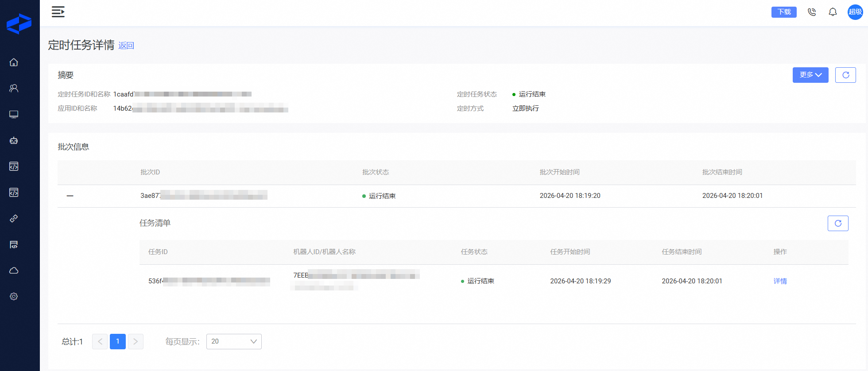Open 详情 for the task row
Viewport: 868px width, 371px height.
tap(780, 281)
